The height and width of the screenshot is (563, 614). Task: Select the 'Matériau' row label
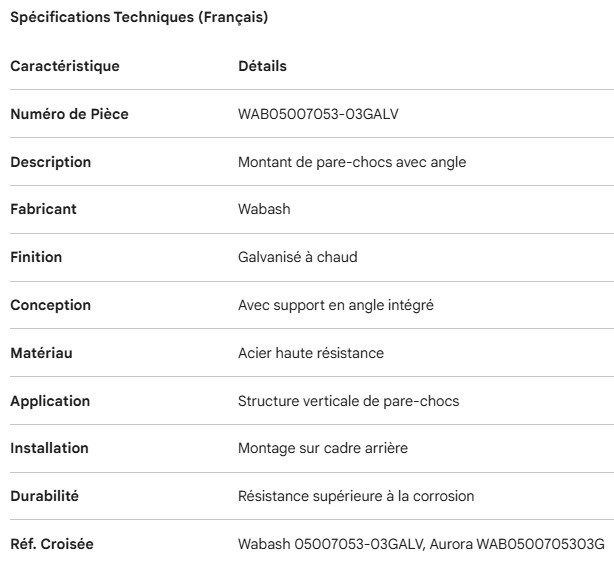tap(41, 353)
